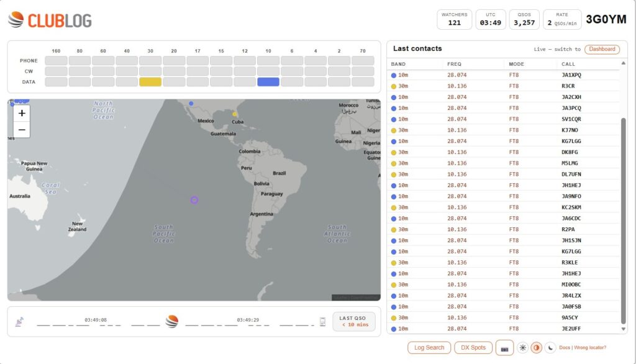Image resolution: width=636 pixels, height=364 pixels.
Task: Click the MODE column header
Action: 516,64
